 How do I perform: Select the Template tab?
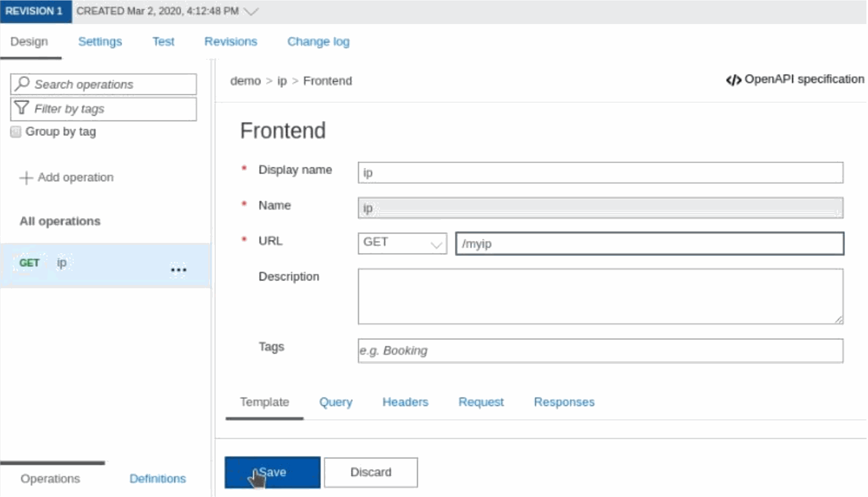pos(264,402)
